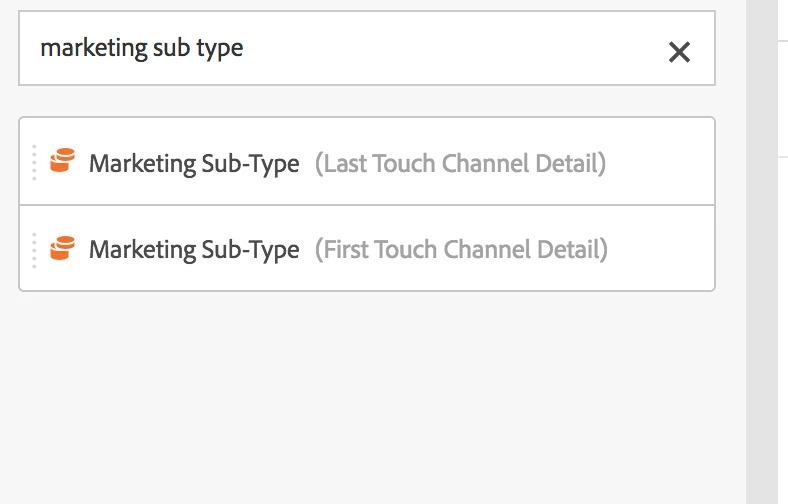Click the orange dimension icon for First Touch

coord(62,248)
